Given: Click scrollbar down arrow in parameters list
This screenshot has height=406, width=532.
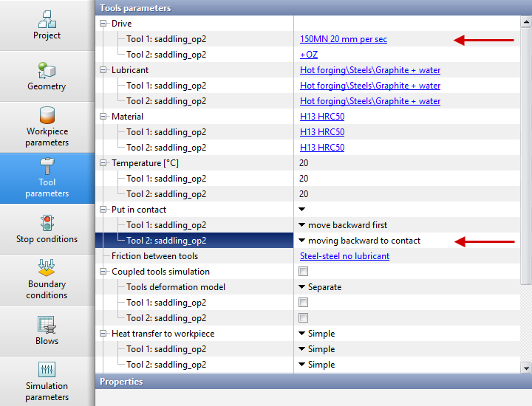Looking at the screenshot, I should (526, 368).
